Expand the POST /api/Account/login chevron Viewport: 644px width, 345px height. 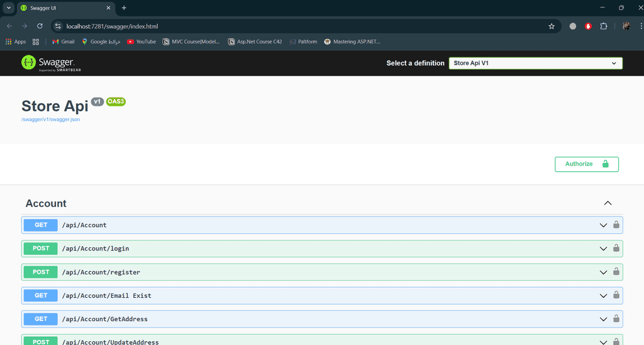click(x=603, y=249)
